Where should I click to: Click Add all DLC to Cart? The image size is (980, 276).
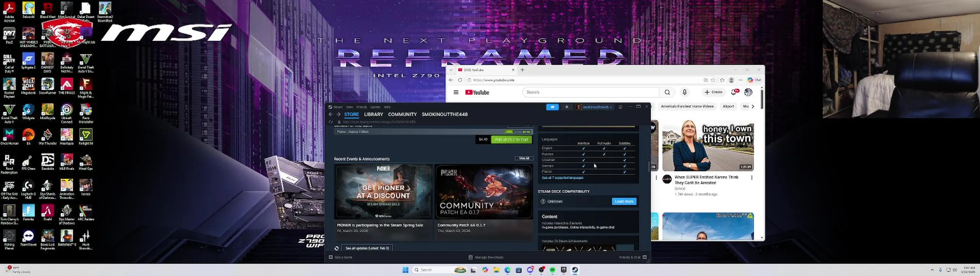[x=511, y=140]
